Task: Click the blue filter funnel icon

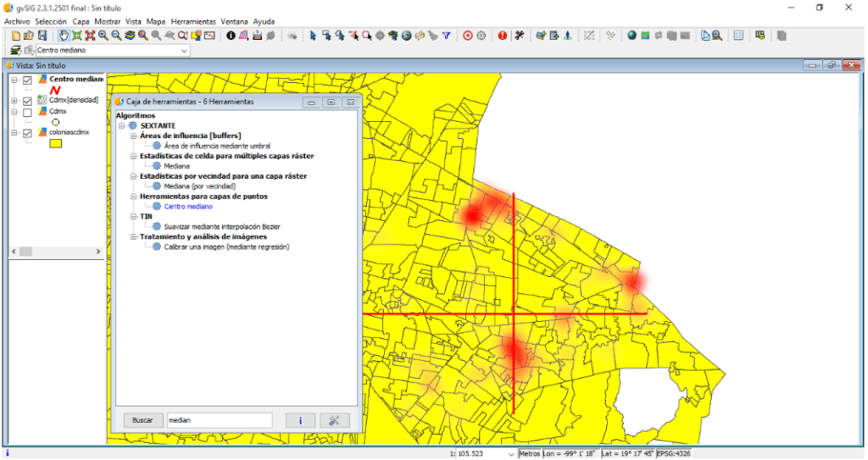Action: 446,36
